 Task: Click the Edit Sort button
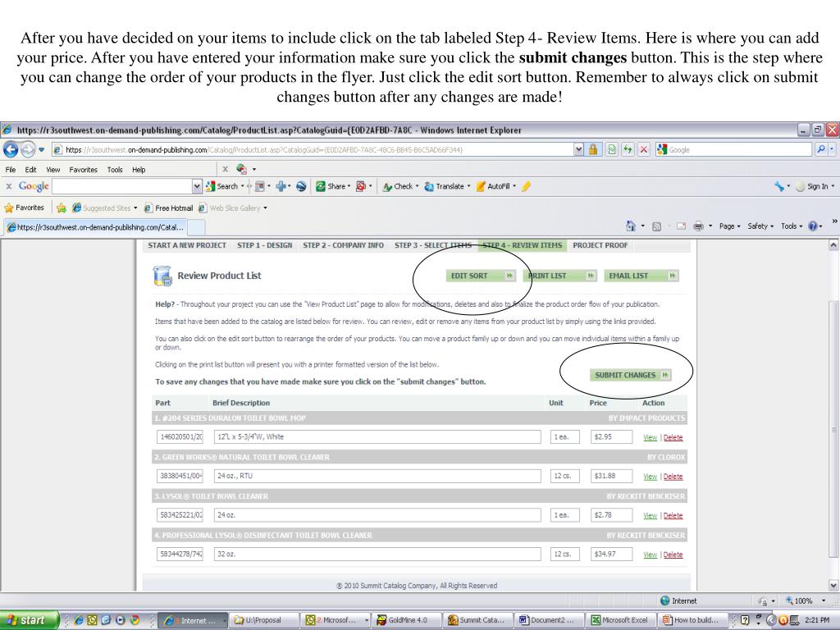(x=481, y=276)
